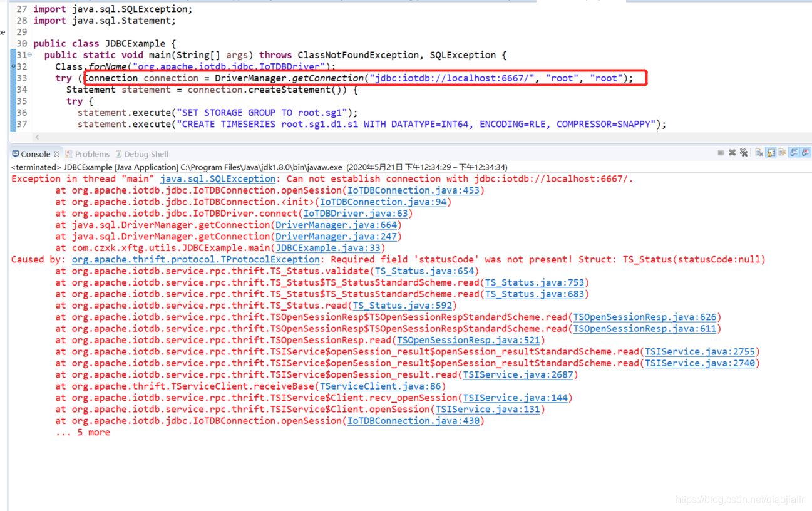
Task: Open TSOpenSessionResp.java:626 link
Action: click(x=645, y=317)
